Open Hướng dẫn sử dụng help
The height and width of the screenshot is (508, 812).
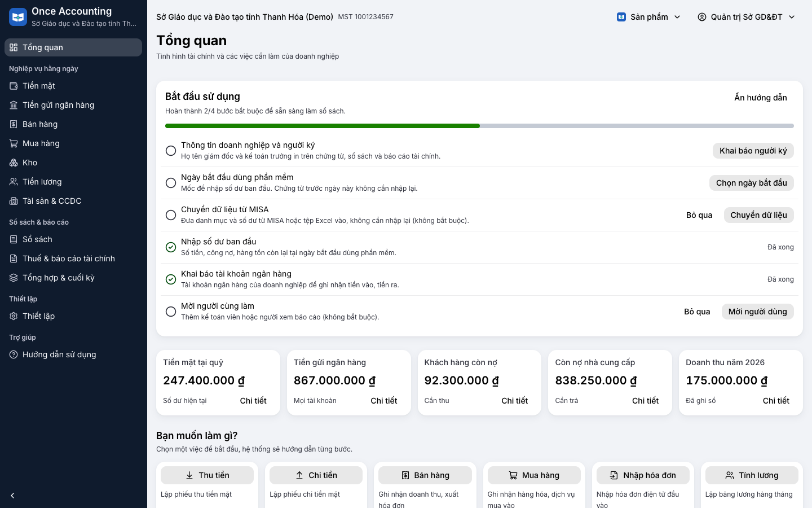[73, 354]
